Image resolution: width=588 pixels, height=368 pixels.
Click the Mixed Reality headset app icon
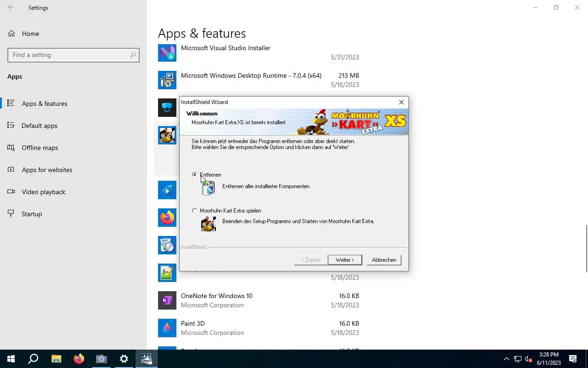click(x=167, y=108)
